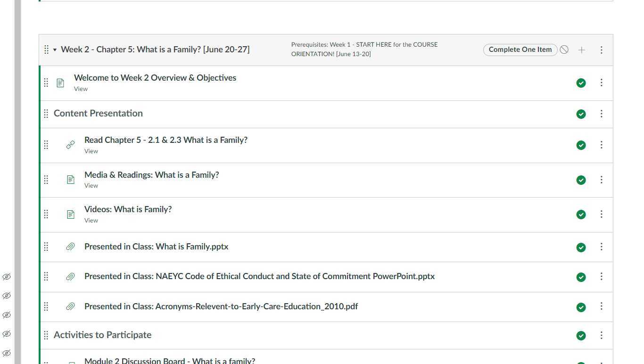Click the topmost hidden-eye icon at left edge
The width and height of the screenshot is (644, 364).
click(x=7, y=277)
